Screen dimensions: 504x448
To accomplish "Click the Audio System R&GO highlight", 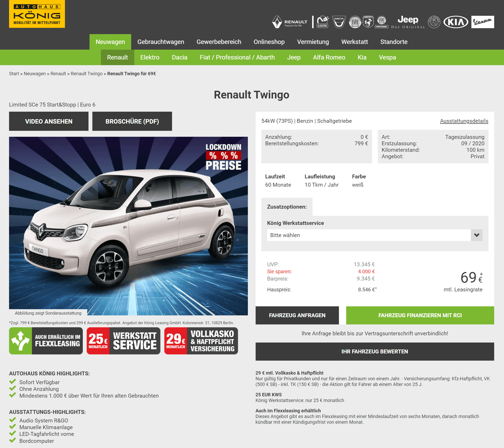I will click(x=44, y=421).
